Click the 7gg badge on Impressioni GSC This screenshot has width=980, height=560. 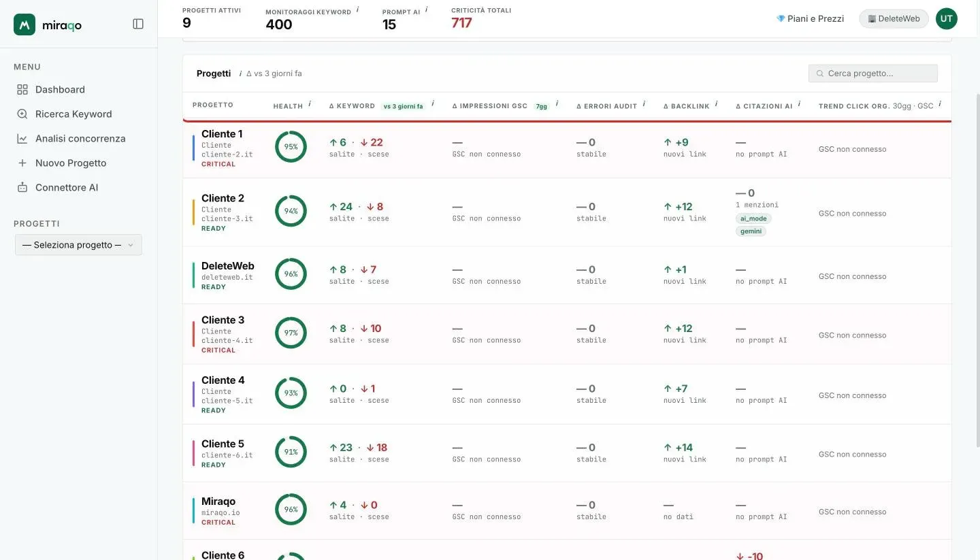pos(542,106)
